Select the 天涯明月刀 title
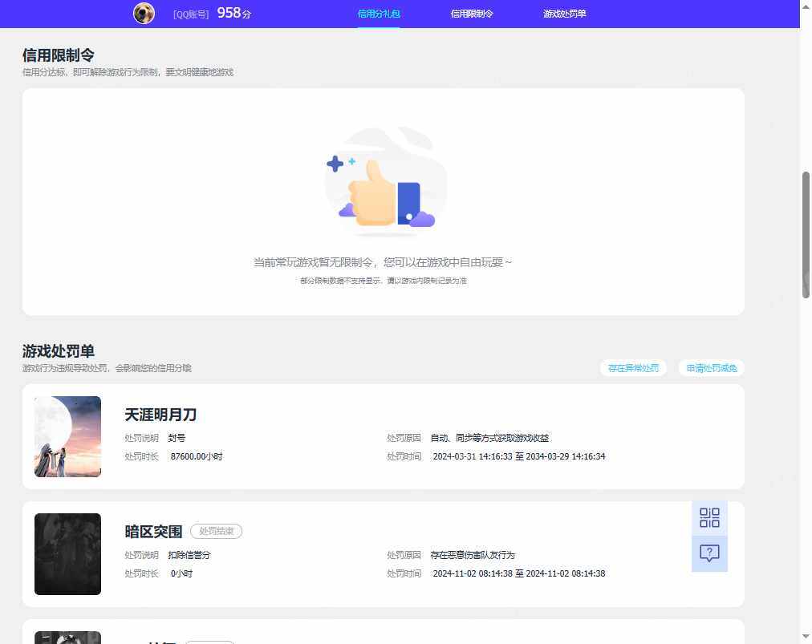Image resolution: width=812 pixels, height=644 pixels. point(160,414)
